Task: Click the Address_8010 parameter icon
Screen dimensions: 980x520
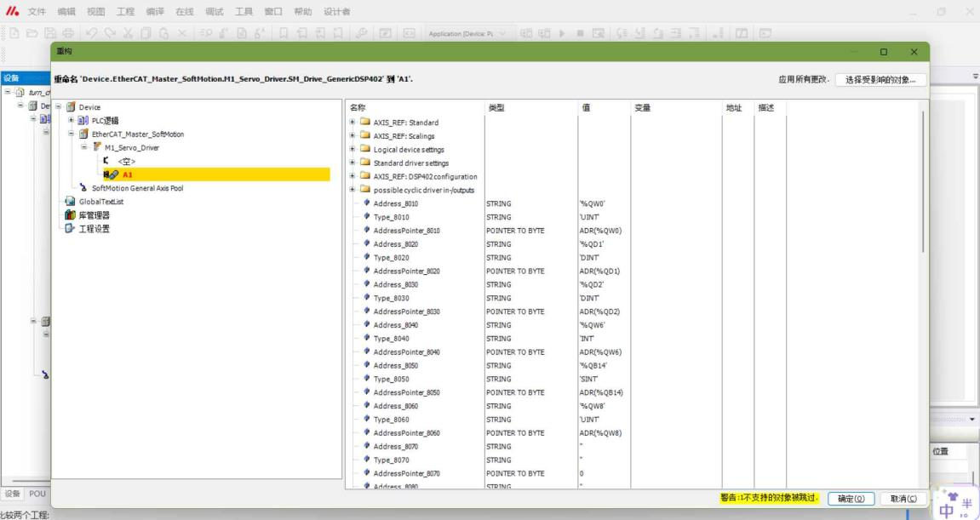Action: [x=367, y=203]
